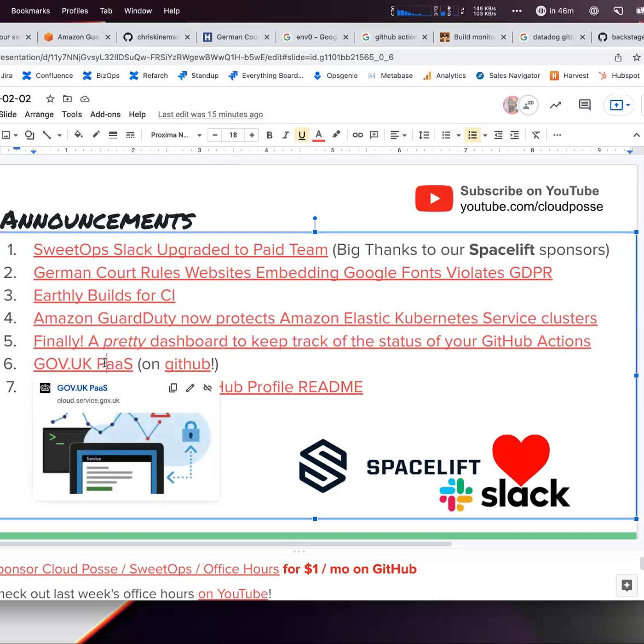Open comment history speech bubble icon
This screenshot has width=644, height=644.
click(584, 105)
